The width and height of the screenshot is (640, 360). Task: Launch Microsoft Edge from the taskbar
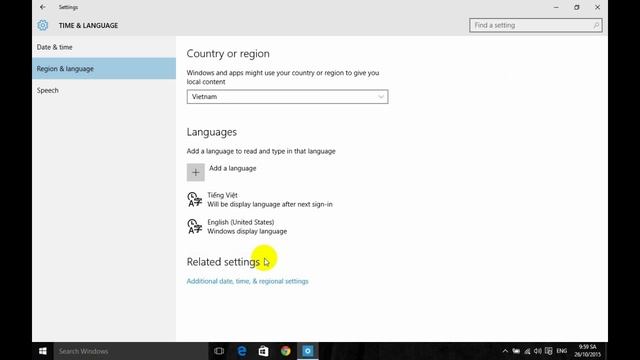click(x=242, y=351)
